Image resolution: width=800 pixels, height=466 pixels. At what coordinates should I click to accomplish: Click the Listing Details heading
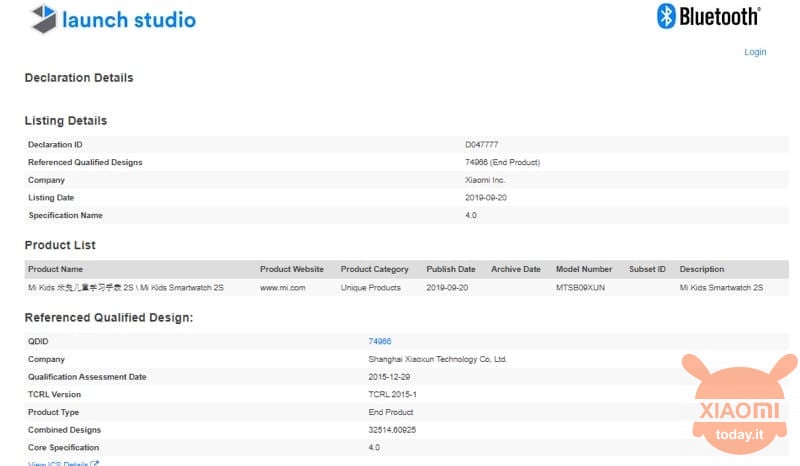coord(66,121)
